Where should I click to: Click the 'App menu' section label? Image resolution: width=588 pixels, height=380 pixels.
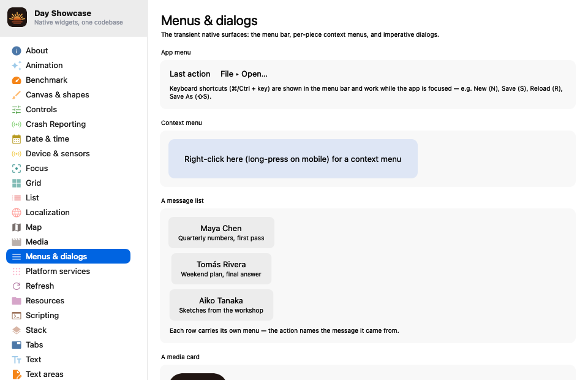[x=176, y=53]
